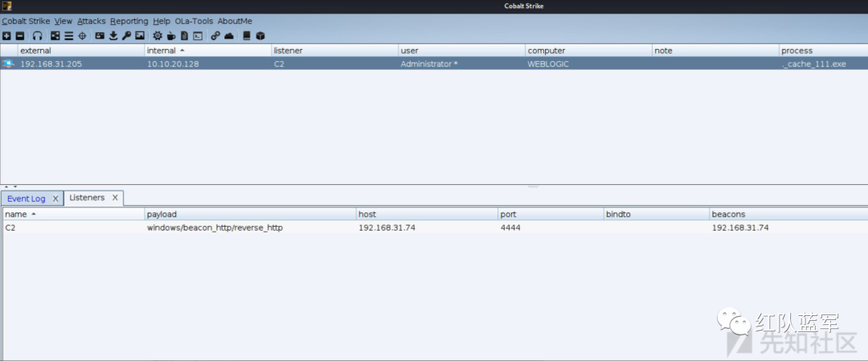Screen dimensions: 868x361
Task: Select listener named C2 in Listeners table
Action: [x=10, y=228]
